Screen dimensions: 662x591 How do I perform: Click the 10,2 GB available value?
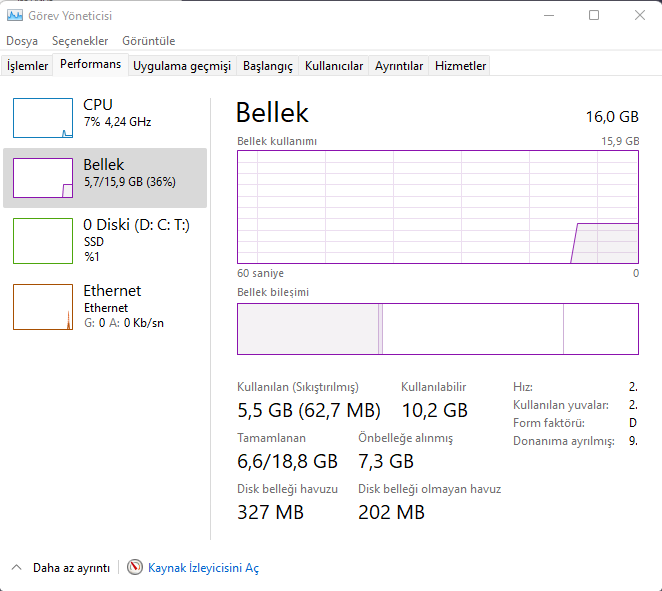(x=434, y=410)
